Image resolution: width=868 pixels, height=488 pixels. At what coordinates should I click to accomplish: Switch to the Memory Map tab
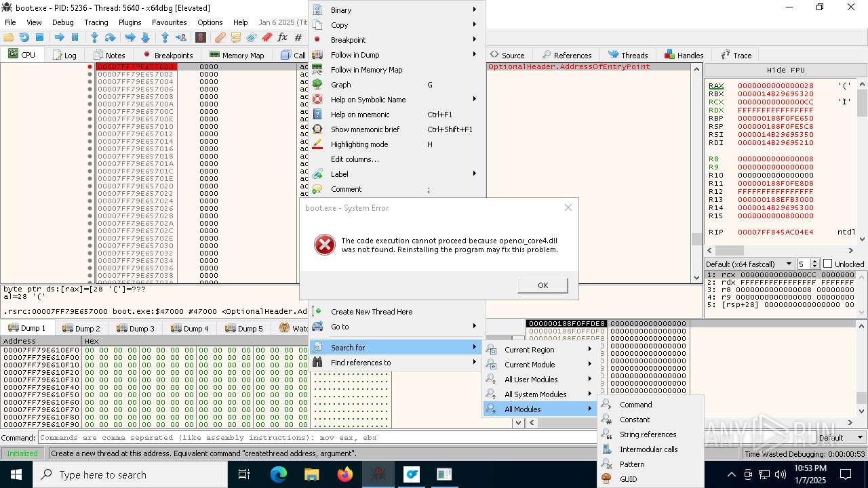(237, 55)
